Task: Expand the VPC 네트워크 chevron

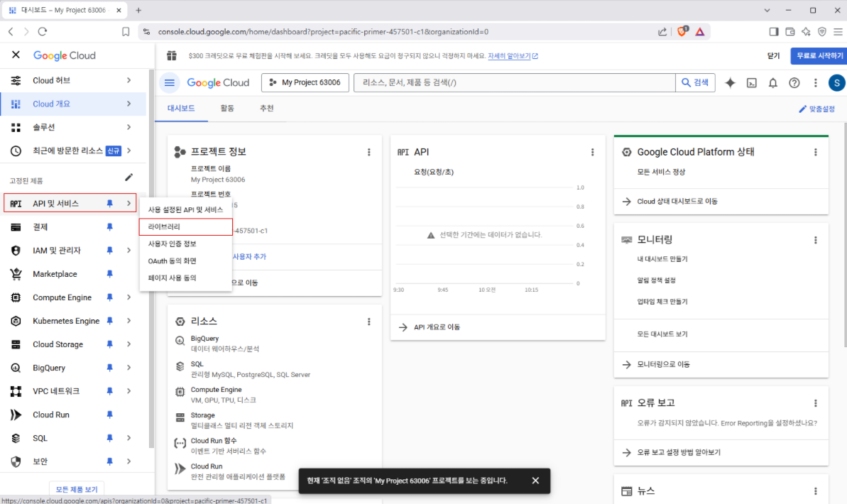Action: click(x=129, y=391)
